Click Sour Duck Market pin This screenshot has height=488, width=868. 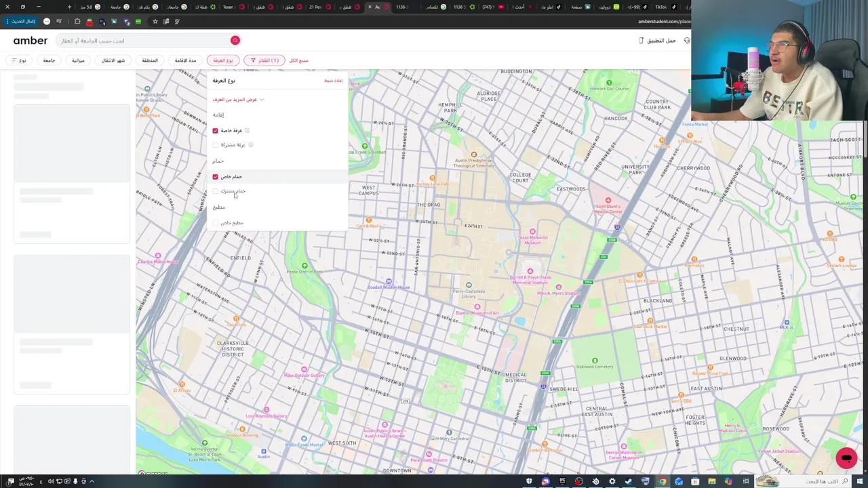pos(651,321)
